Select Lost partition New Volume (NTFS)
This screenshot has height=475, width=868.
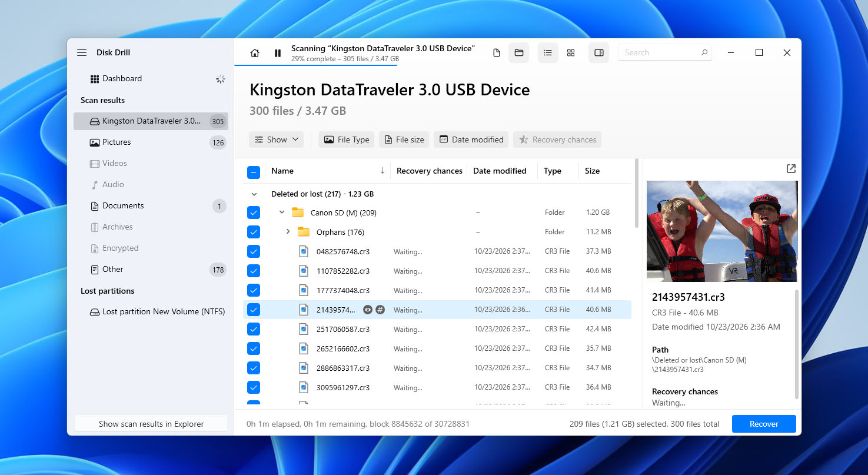151,311
